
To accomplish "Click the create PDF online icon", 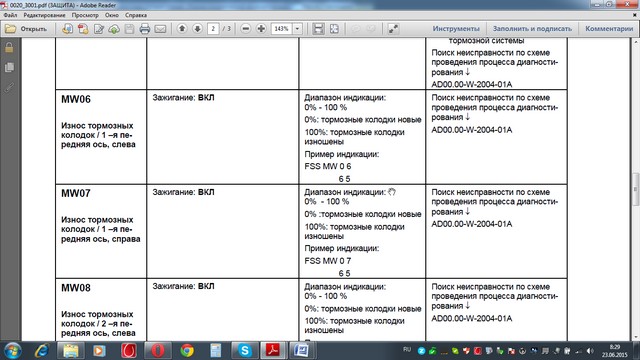I will pos(83,29).
